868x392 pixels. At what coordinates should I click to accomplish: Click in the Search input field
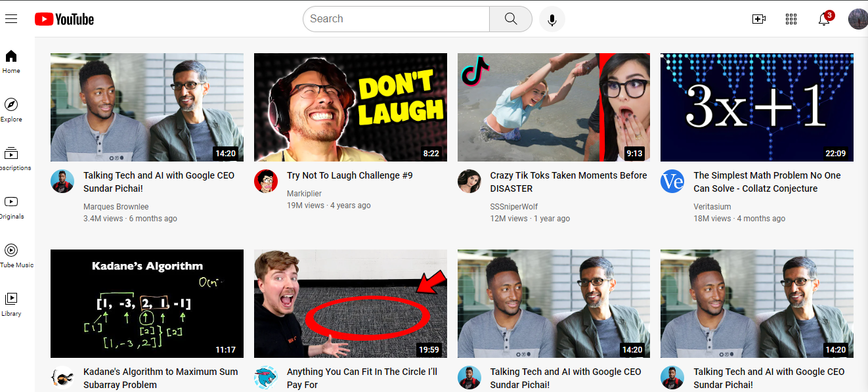pos(396,19)
